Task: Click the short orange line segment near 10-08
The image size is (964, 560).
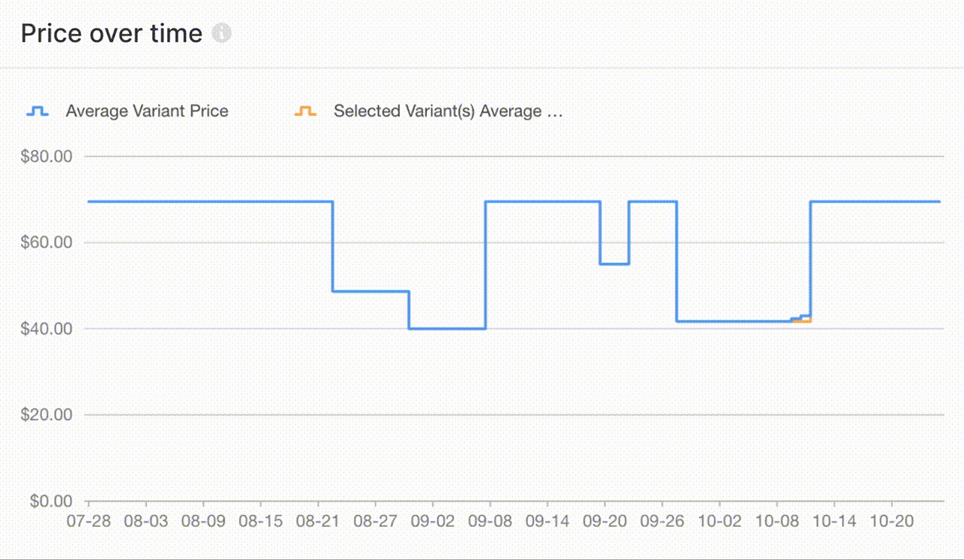Action: pos(803,321)
